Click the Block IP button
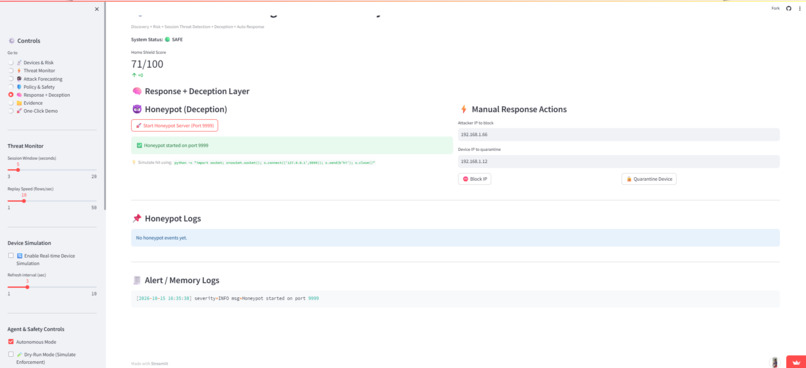Screen dimensions: 806x368 474,179
